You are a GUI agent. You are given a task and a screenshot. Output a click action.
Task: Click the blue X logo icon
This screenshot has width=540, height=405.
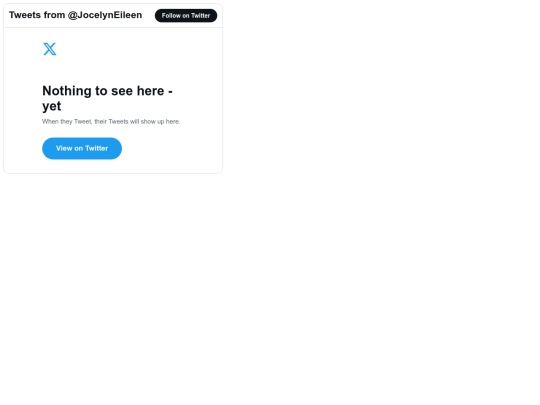click(x=50, y=49)
